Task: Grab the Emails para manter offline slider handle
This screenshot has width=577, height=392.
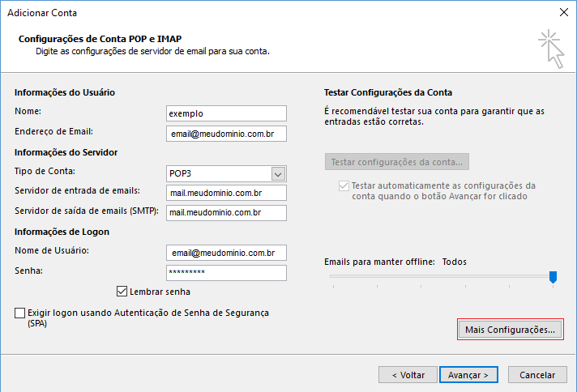Action: (553, 277)
